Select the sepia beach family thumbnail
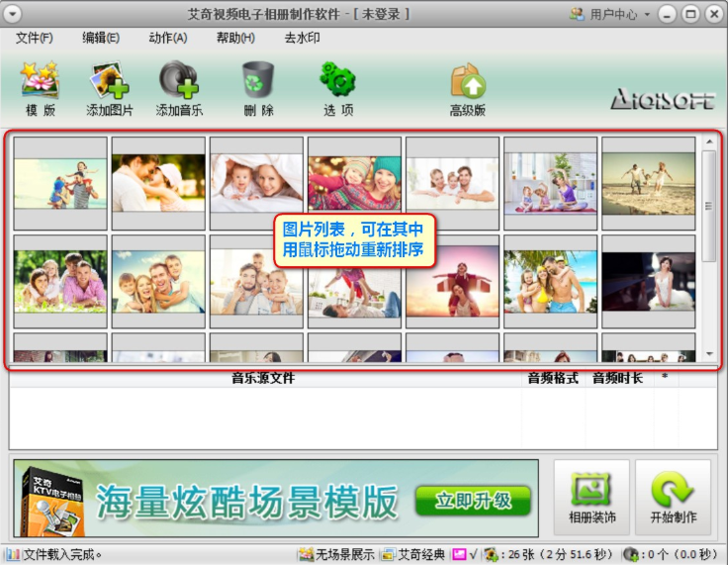728x565 pixels. click(649, 183)
